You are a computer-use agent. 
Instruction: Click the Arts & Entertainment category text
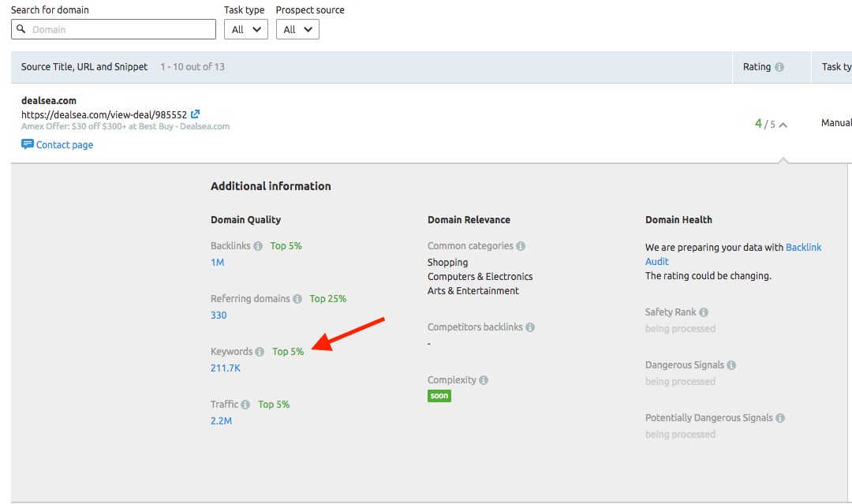[x=473, y=290]
